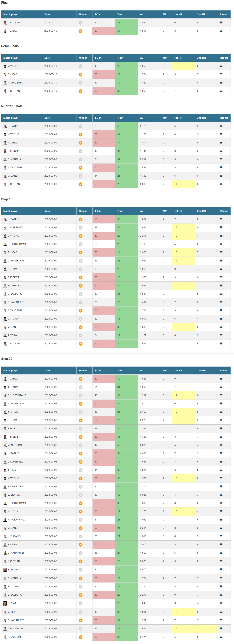This screenshot has height=644, width=234.
Task: Open G. KOSTISTANS' Step 32 record icon
Action: point(221,395)
